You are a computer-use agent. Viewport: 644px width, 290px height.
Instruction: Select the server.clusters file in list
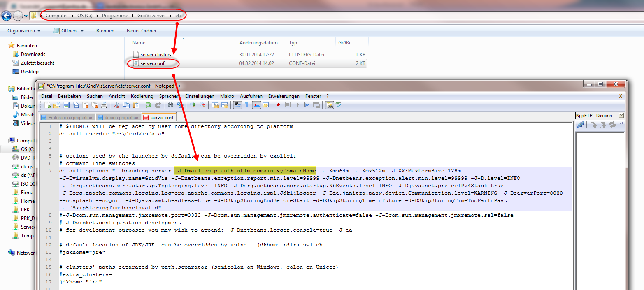pos(156,54)
